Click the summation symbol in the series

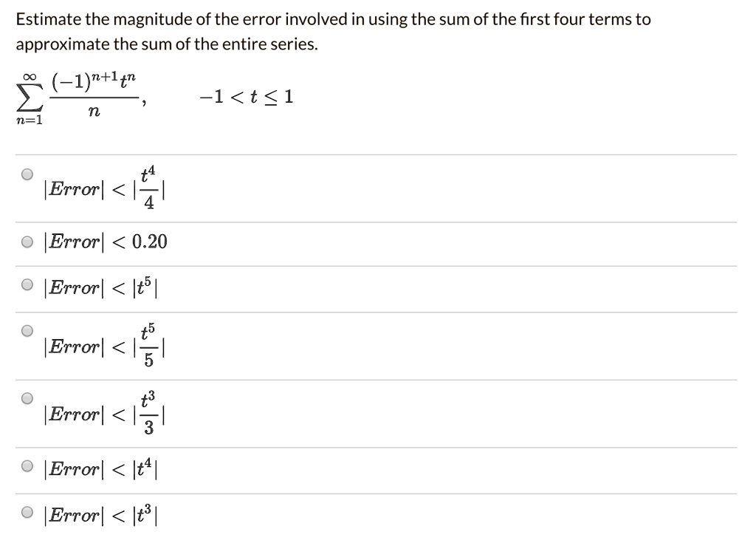[x=27, y=96]
